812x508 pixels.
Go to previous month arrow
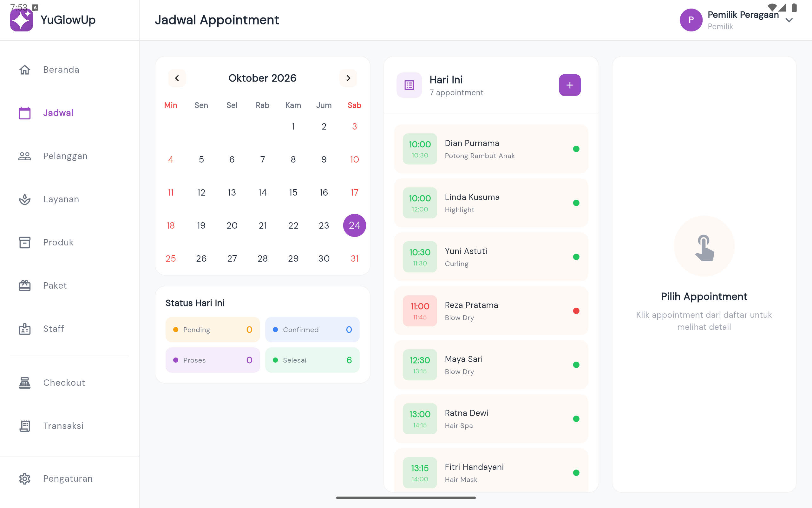(x=177, y=78)
